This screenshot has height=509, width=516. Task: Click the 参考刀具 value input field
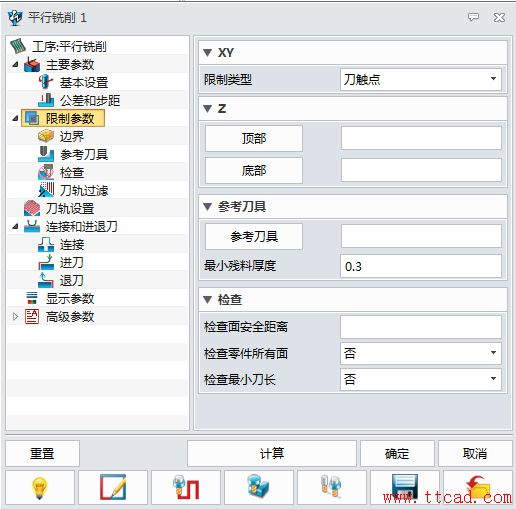[421, 236]
